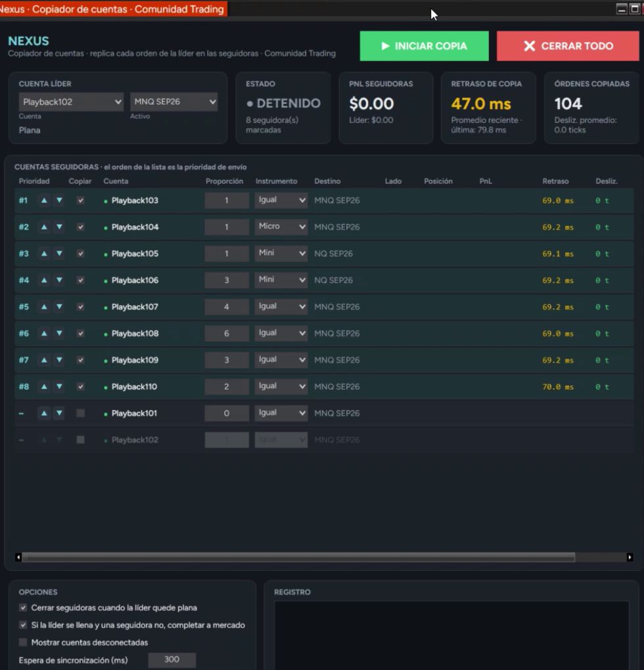Open Instrumento dropdown for Playback103
Screen dimensions: 644x670
[x=281, y=200]
